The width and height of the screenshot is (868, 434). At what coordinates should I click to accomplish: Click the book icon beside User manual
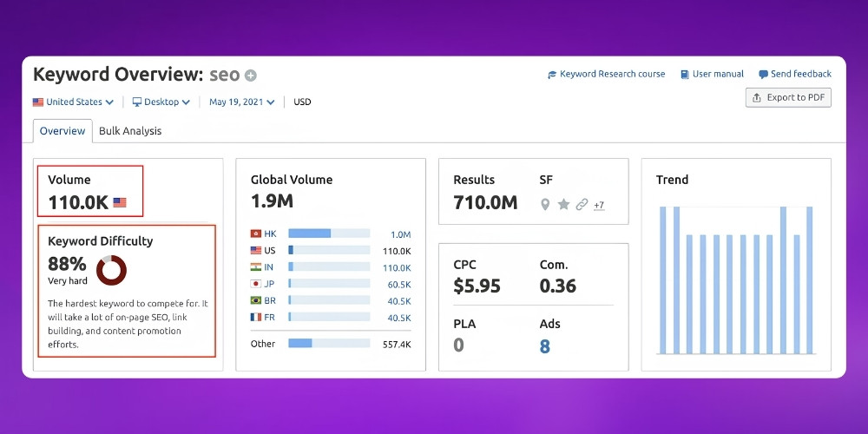pyautogui.click(x=685, y=74)
